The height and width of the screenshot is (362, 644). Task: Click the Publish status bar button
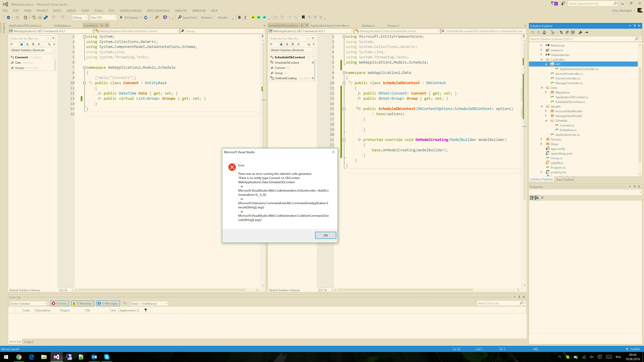coord(633,349)
